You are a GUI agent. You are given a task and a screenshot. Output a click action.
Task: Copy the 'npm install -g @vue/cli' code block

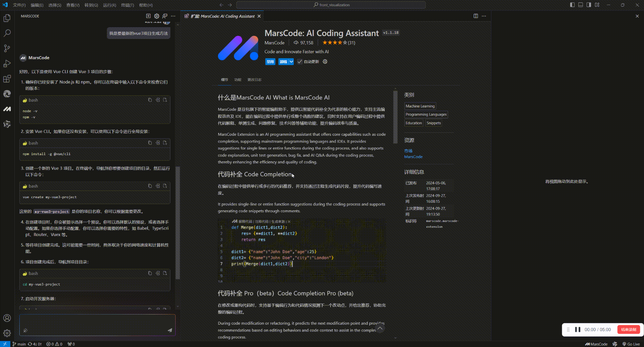coord(150,143)
